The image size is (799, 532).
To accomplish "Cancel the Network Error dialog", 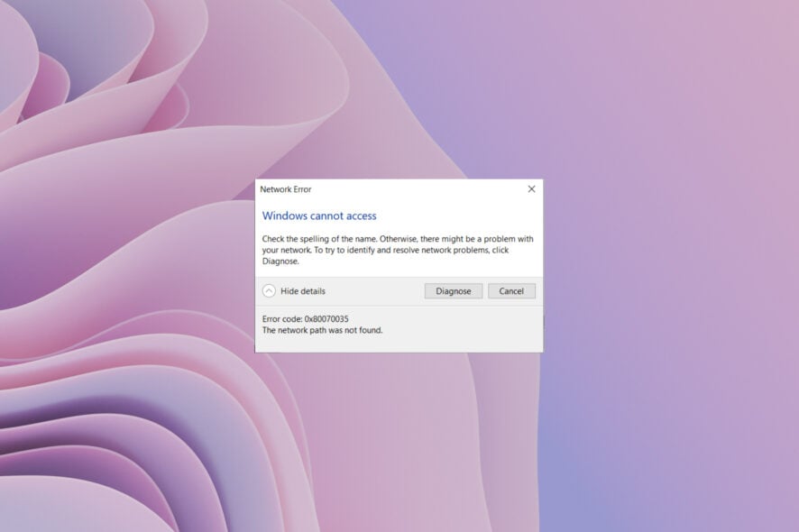I will [511, 291].
